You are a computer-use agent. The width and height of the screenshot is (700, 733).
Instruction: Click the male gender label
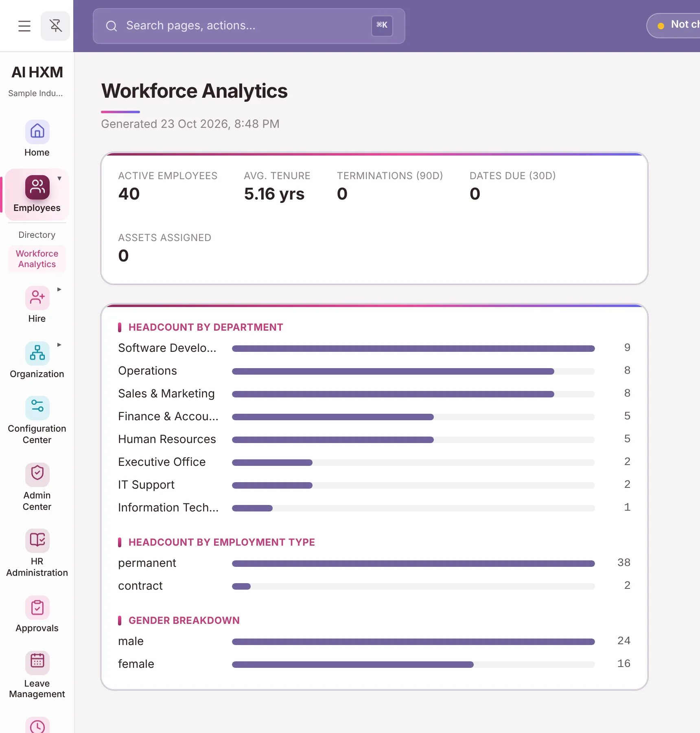point(131,641)
